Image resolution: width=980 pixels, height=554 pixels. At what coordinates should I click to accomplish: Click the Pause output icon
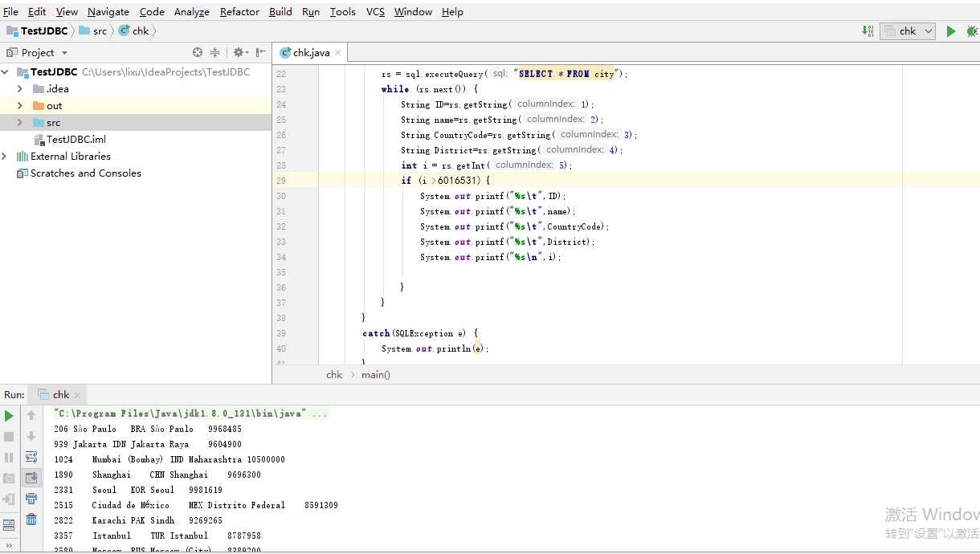coord(9,458)
